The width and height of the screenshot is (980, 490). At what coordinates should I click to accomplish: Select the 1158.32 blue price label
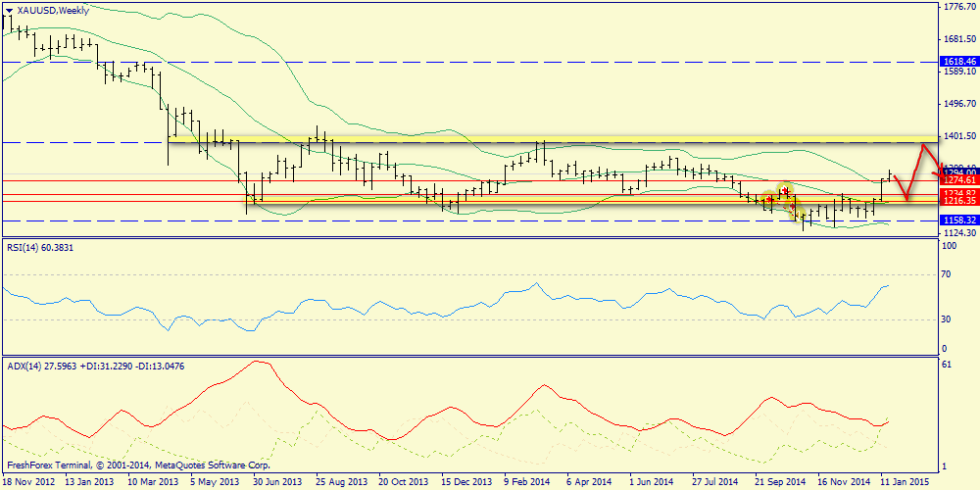coord(958,220)
